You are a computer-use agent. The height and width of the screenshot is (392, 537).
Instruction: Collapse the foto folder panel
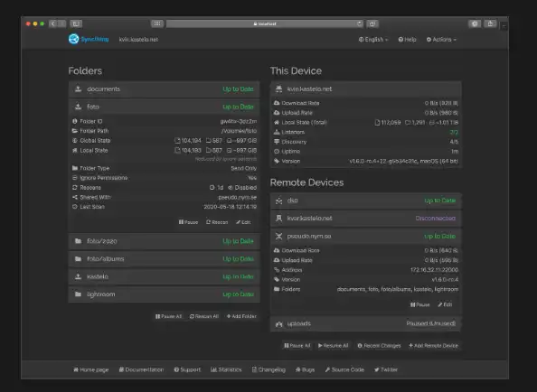[164, 107]
